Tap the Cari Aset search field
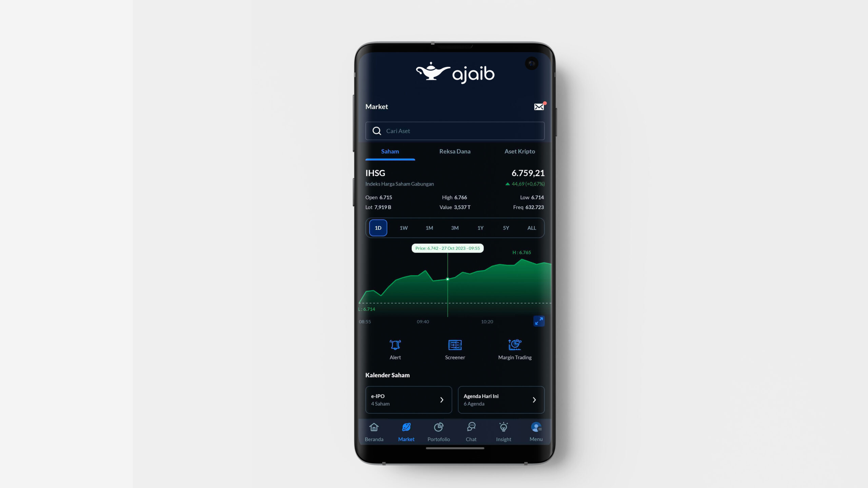Screen dimensions: 868x488 pyautogui.click(x=454, y=130)
